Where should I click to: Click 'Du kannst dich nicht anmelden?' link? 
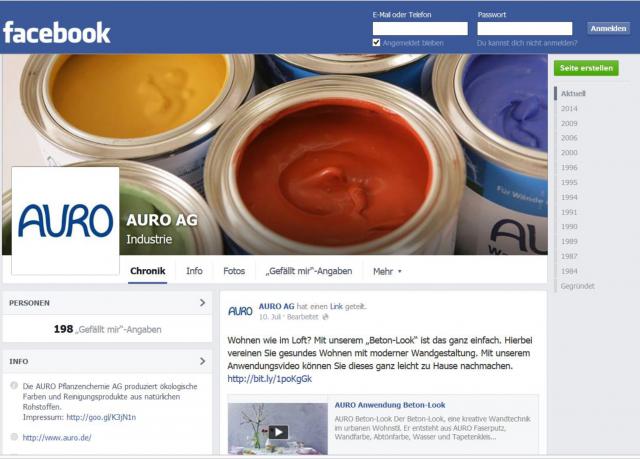coord(527,43)
